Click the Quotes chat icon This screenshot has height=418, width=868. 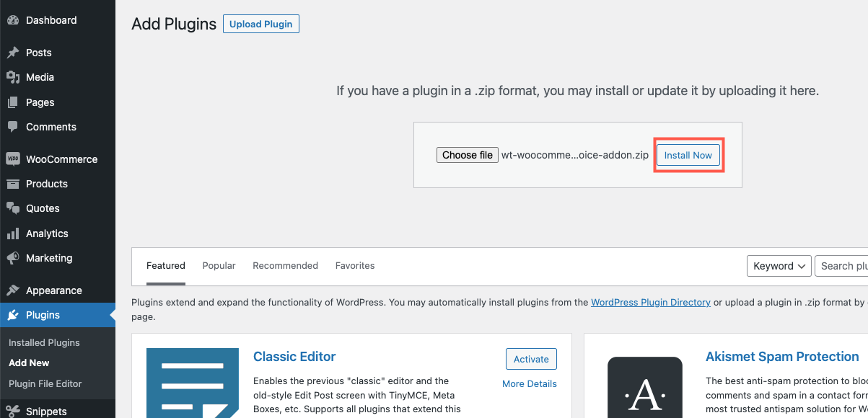click(x=13, y=208)
